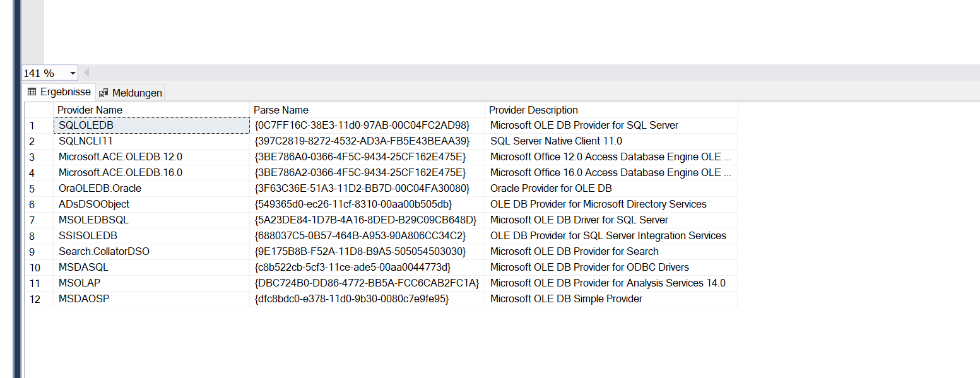Select the MSDASQL cell
Image resolution: width=980 pixels, height=378 pixels.
click(x=151, y=268)
